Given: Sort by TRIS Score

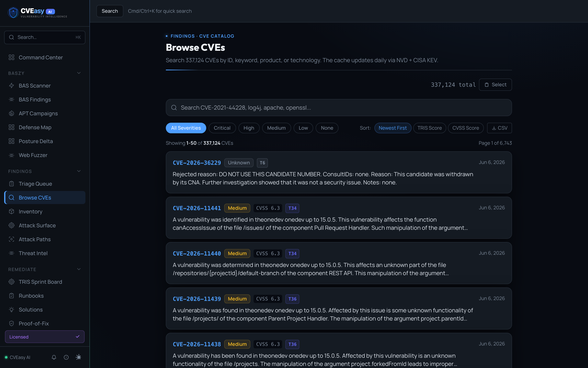Looking at the screenshot, I should 430,128.
